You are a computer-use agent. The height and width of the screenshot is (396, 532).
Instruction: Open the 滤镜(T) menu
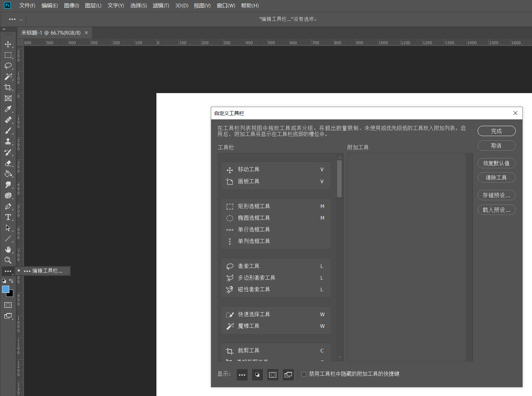point(161,6)
